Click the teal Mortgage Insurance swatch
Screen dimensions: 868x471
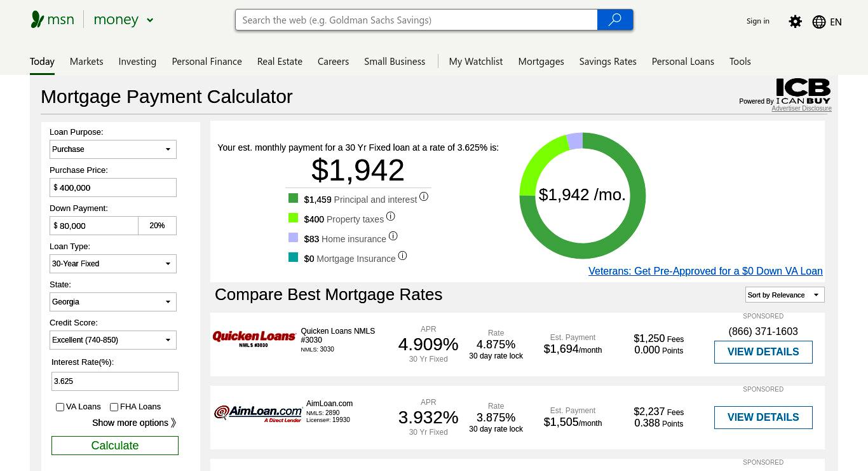point(293,257)
